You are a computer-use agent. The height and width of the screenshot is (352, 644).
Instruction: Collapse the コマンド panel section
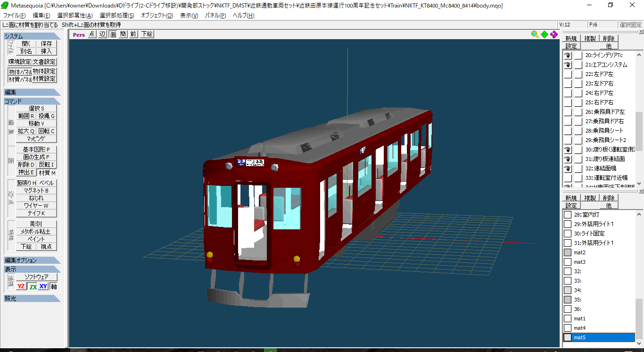click(32, 101)
